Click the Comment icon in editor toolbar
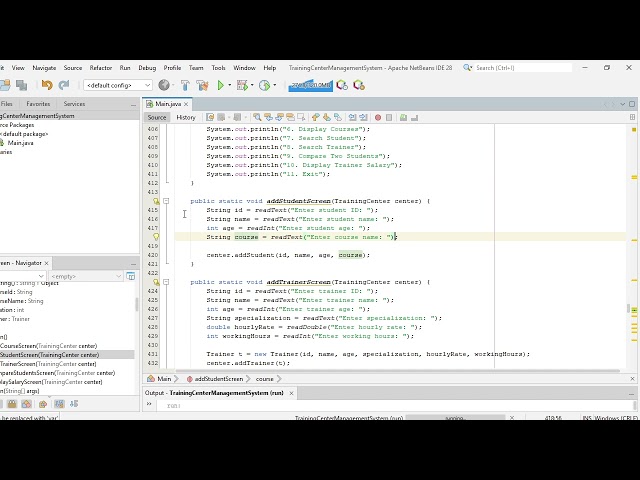The width and height of the screenshot is (640, 480). click(x=403, y=118)
